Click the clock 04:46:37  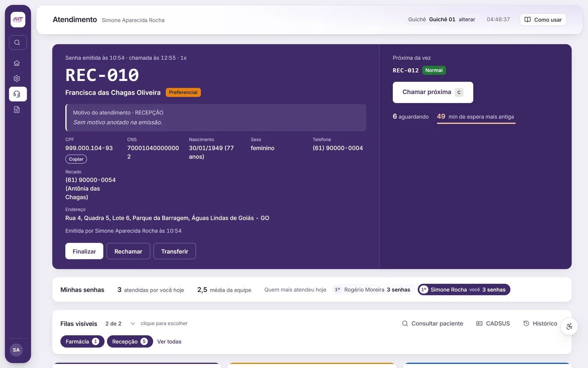pyautogui.click(x=498, y=20)
